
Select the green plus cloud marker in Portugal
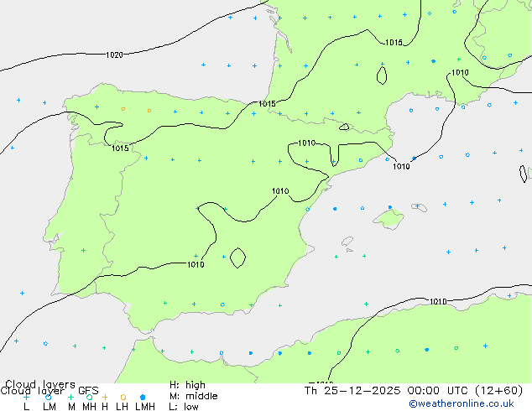coord(83,251)
